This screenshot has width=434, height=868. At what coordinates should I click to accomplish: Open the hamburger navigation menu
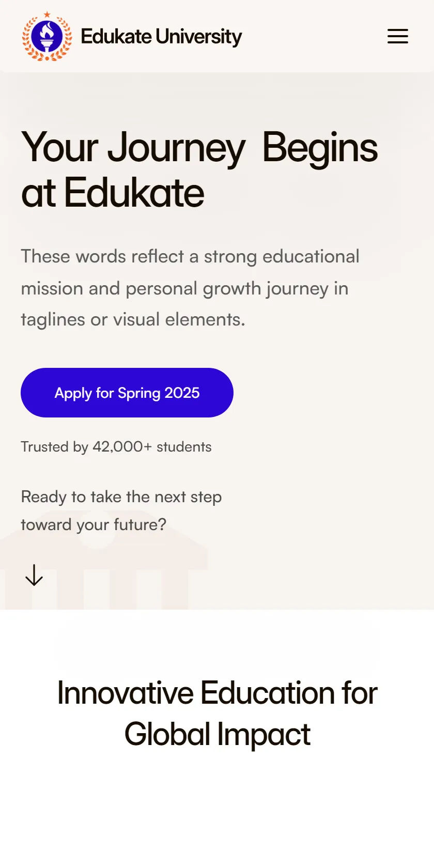click(x=398, y=36)
